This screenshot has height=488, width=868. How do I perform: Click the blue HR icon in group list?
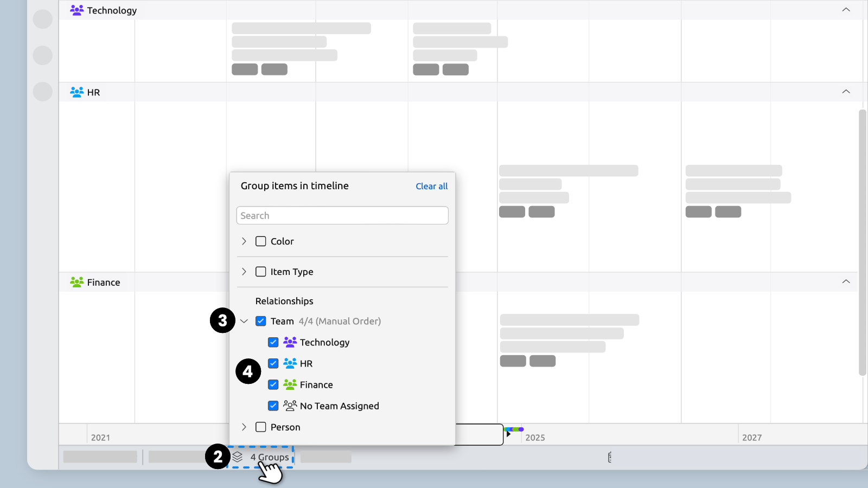point(290,363)
